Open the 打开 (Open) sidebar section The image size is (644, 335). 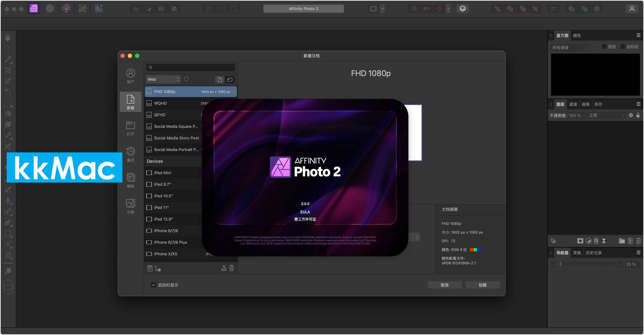(130, 129)
